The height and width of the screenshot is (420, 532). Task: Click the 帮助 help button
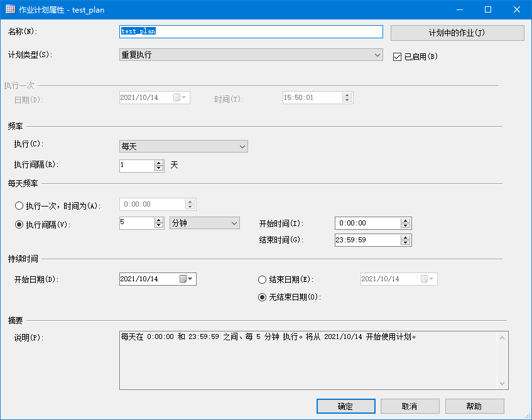coord(474,406)
